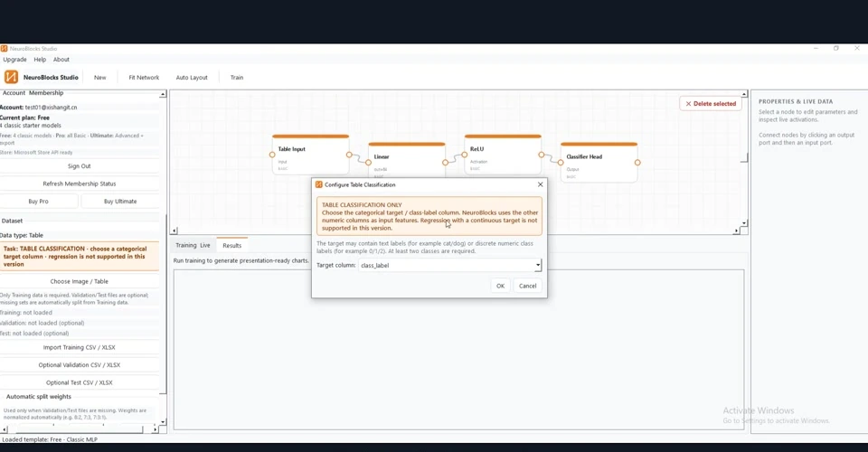The height and width of the screenshot is (452, 868).
Task: Open the Upgrade menu
Action: tap(15, 60)
